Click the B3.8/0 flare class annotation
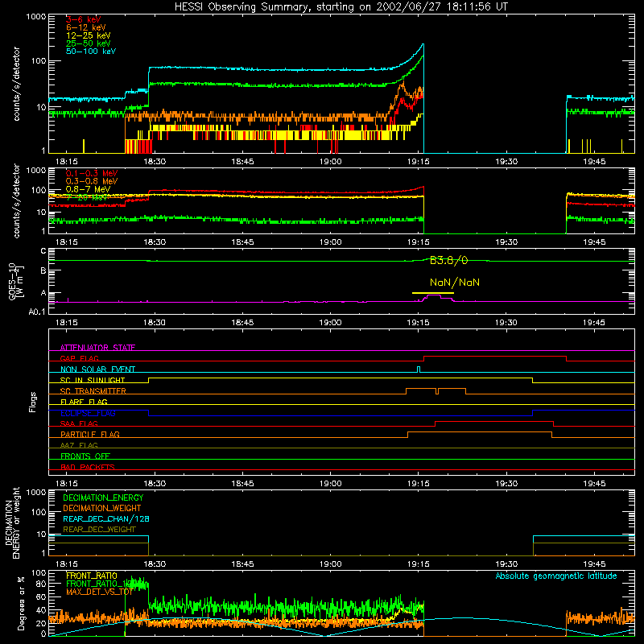 coord(448,260)
